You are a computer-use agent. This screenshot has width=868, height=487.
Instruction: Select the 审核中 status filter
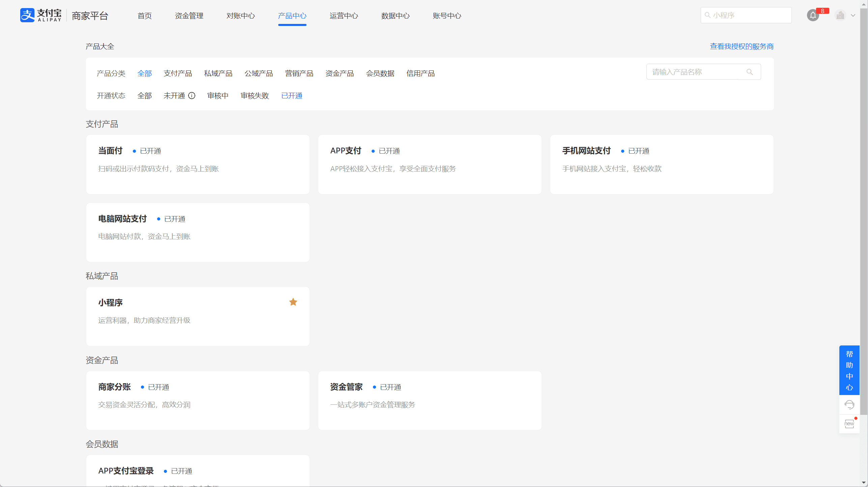(218, 96)
